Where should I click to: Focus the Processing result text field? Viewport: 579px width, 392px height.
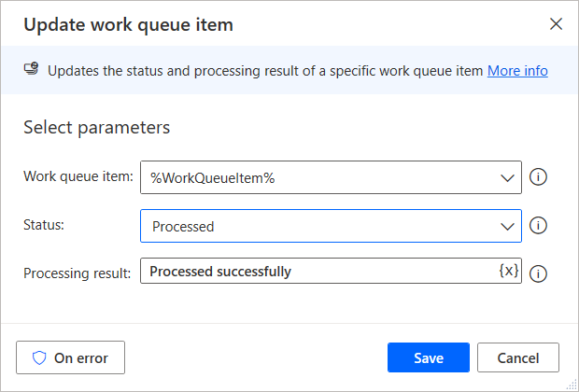pos(331,271)
